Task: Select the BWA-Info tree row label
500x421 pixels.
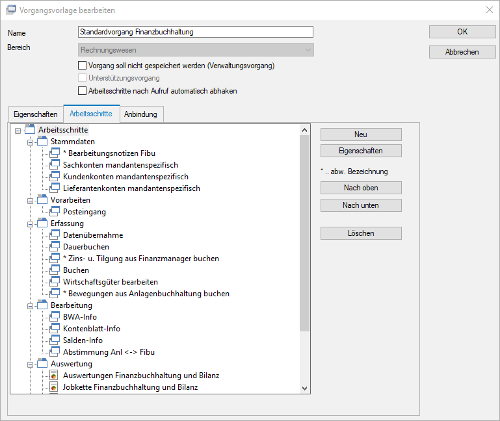Action: (x=80, y=317)
